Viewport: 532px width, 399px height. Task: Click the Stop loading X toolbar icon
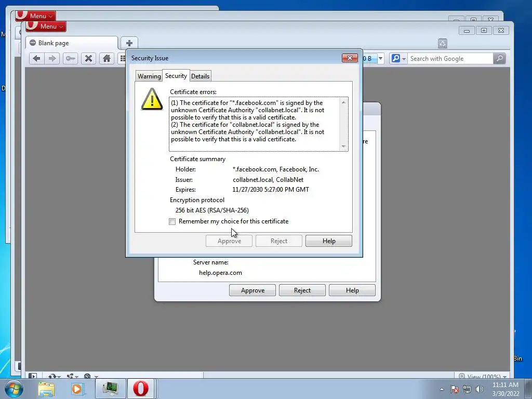(88, 59)
